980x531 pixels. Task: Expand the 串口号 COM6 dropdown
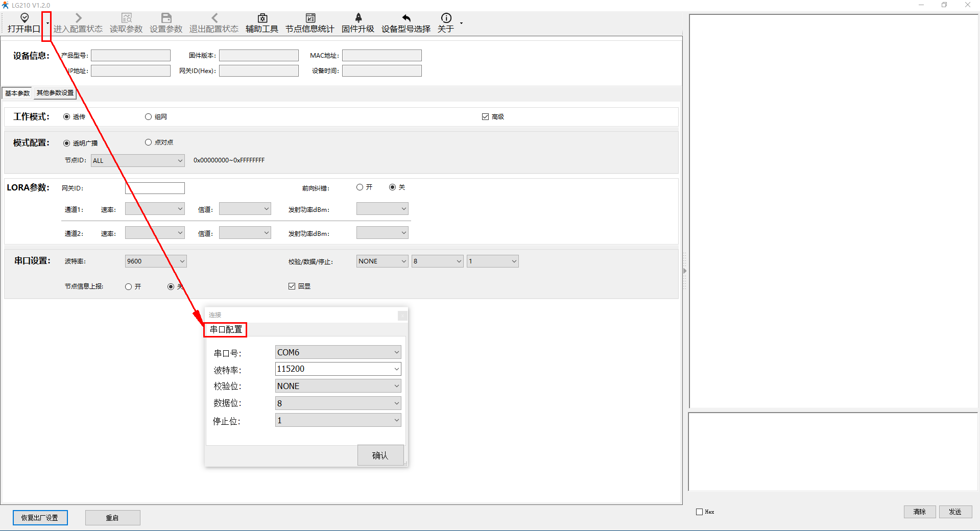(x=396, y=352)
